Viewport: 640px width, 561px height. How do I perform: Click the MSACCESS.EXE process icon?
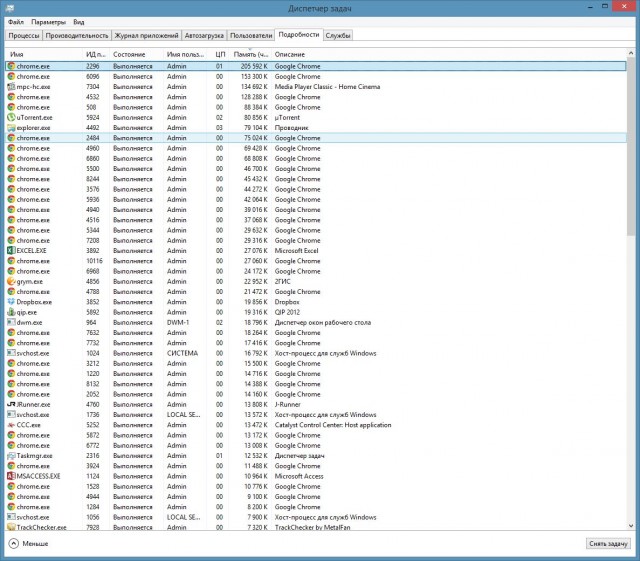pyautogui.click(x=11, y=476)
